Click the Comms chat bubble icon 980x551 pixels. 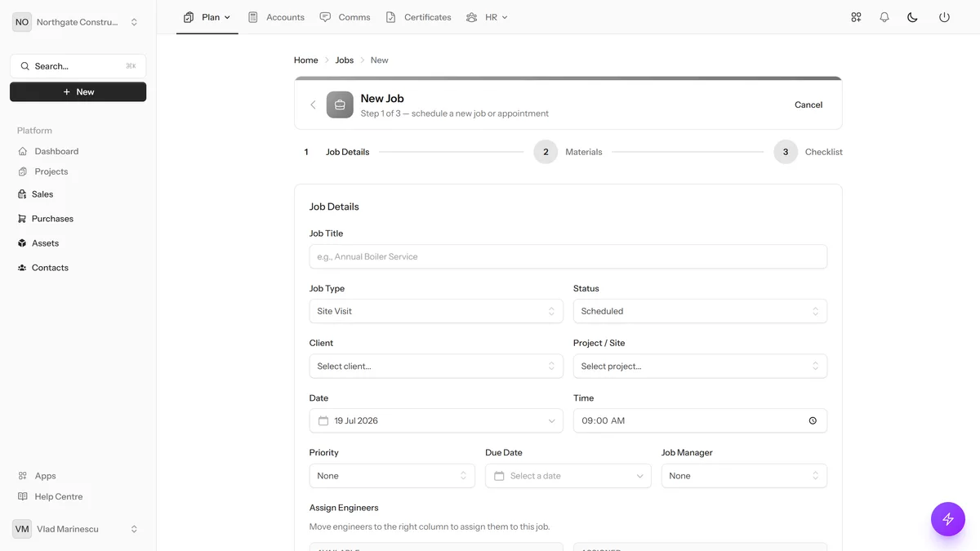coord(325,17)
